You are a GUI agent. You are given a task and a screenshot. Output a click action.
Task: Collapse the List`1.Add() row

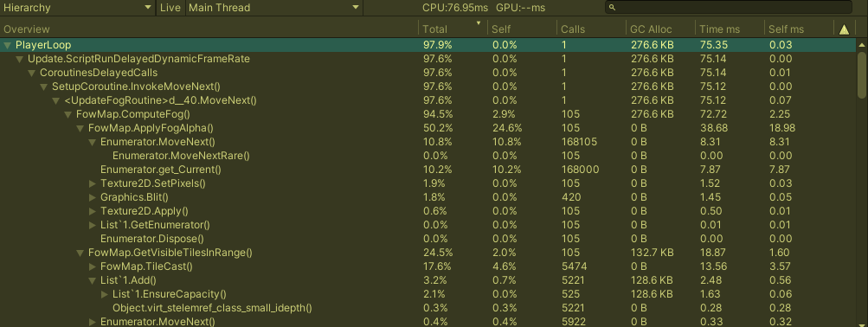click(x=93, y=280)
